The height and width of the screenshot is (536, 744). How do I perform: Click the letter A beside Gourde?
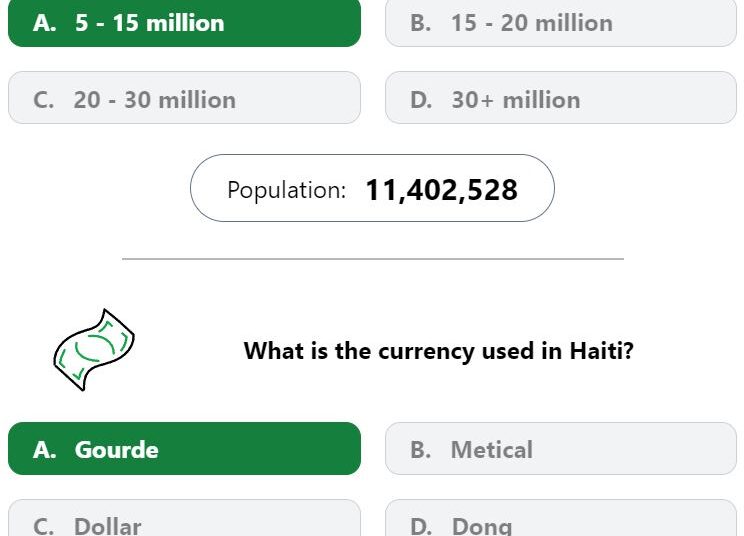pos(44,450)
